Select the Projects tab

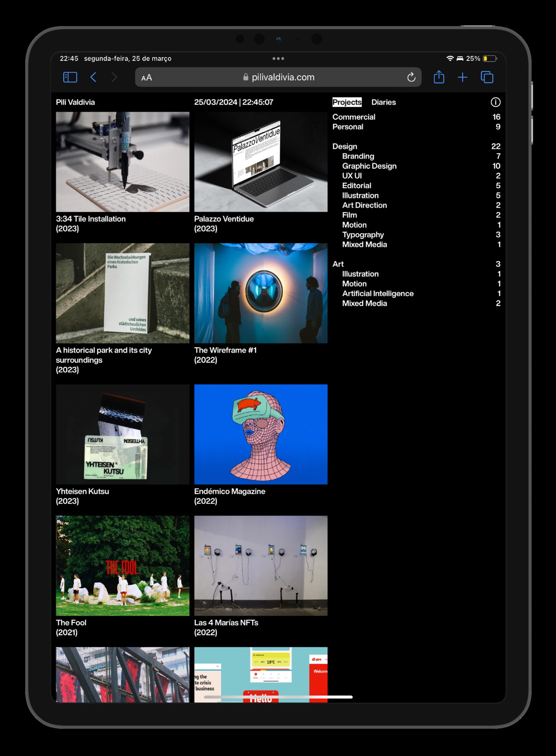347,102
